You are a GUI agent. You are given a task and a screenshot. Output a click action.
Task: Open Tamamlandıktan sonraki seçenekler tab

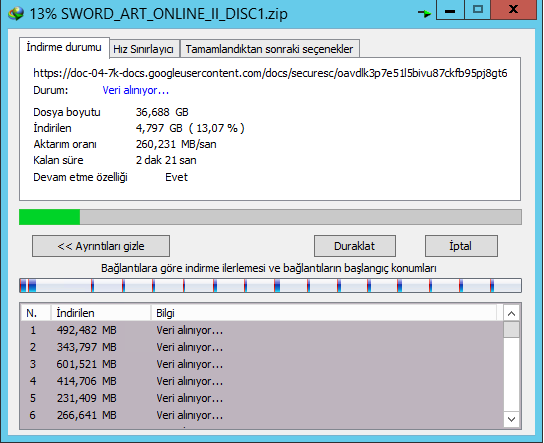click(x=269, y=49)
